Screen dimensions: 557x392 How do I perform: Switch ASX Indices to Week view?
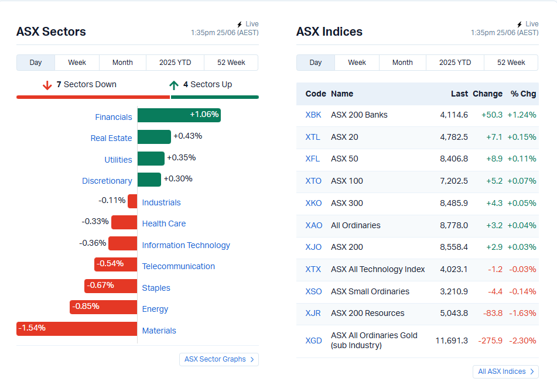357,63
